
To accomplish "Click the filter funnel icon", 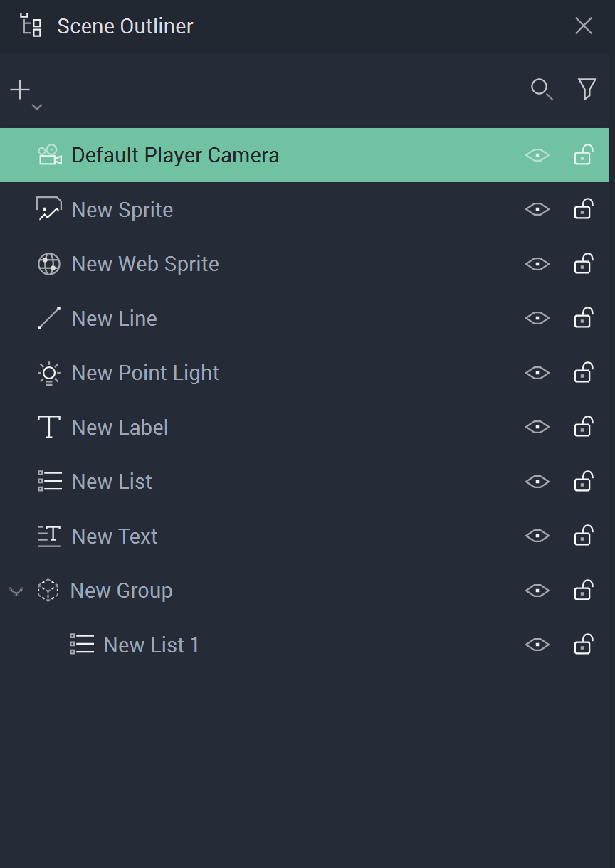I will coord(587,89).
